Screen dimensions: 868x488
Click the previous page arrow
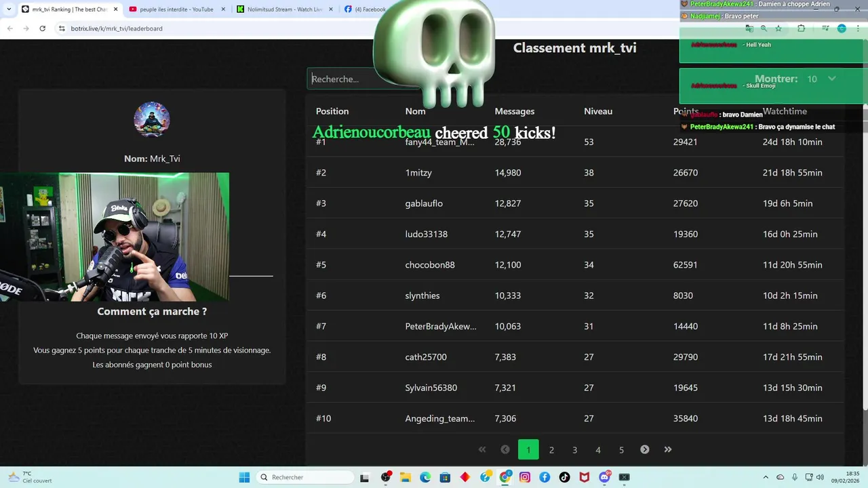pyautogui.click(x=505, y=449)
